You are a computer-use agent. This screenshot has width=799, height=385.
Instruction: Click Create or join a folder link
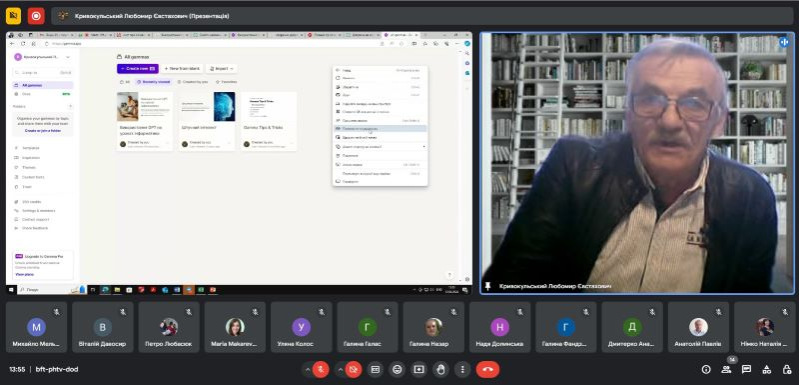[x=43, y=130]
